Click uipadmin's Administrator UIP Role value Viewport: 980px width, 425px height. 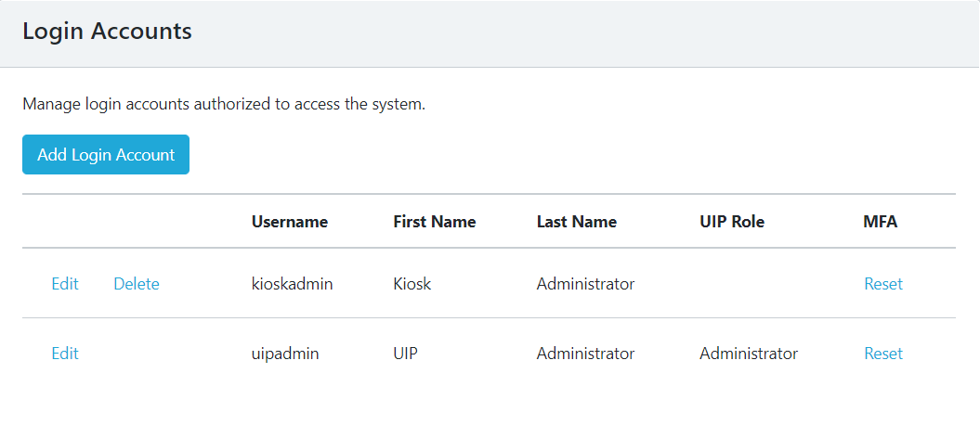[749, 354]
